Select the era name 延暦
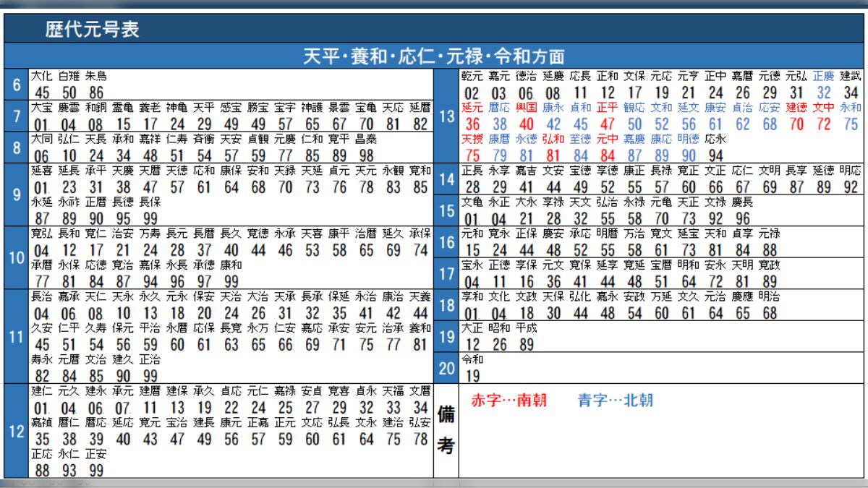868x488 pixels. click(420, 107)
